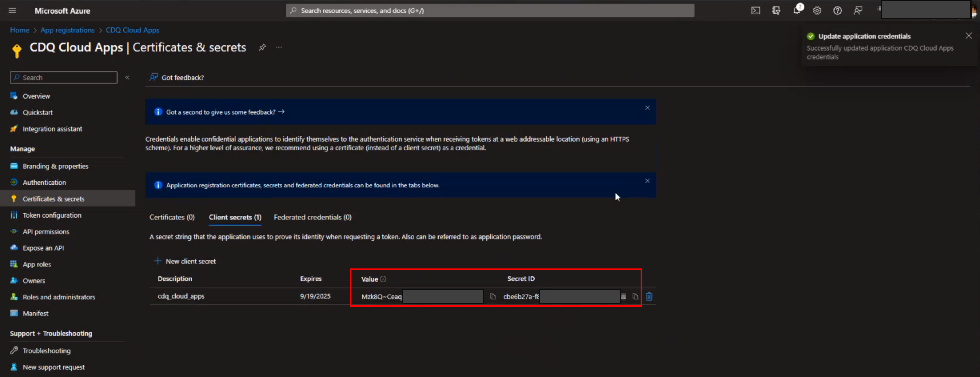980x377 pixels.
Task: Open Integration assistant
Action: [x=52, y=129]
